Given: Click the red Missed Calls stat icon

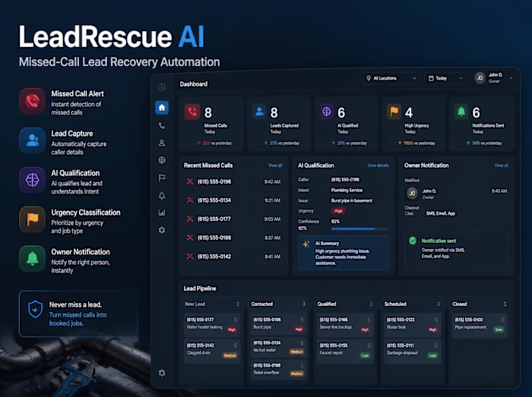Looking at the screenshot, I should coord(192,112).
